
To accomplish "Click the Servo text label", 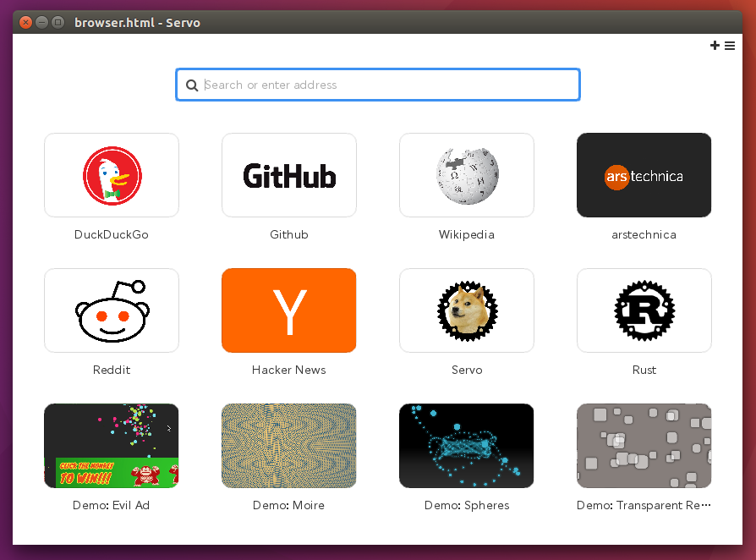I will pyautogui.click(x=466, y=370).
